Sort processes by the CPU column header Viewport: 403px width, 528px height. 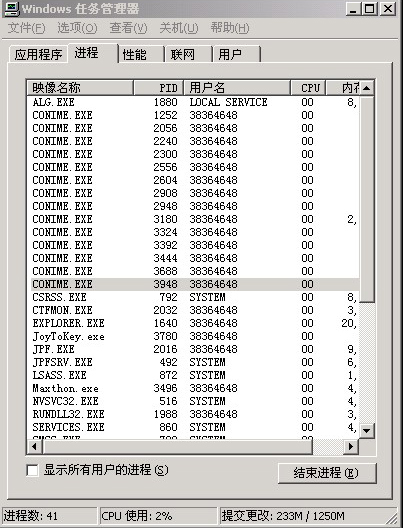308,88
